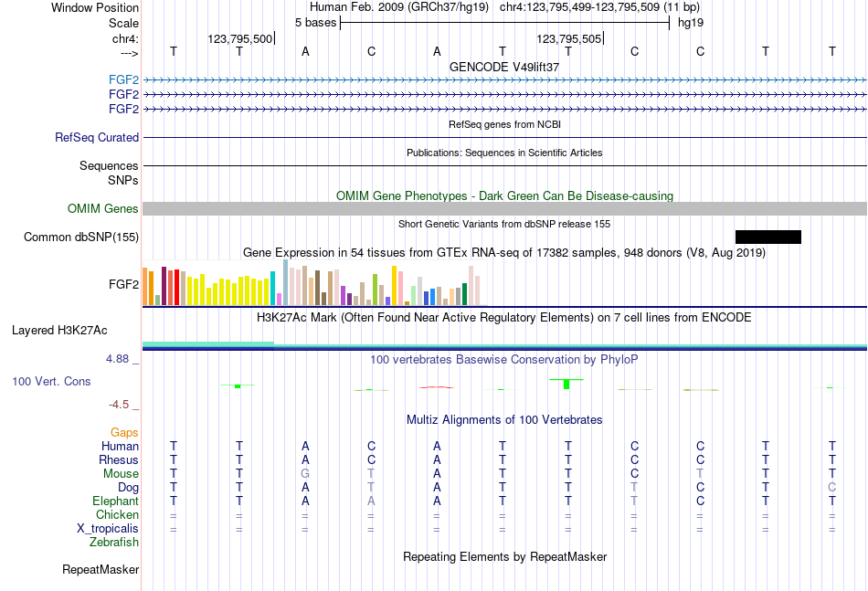Click 'Short Genetic Variants from dbSNP release 155'
The image size is (868, 591).
(504, 224)
